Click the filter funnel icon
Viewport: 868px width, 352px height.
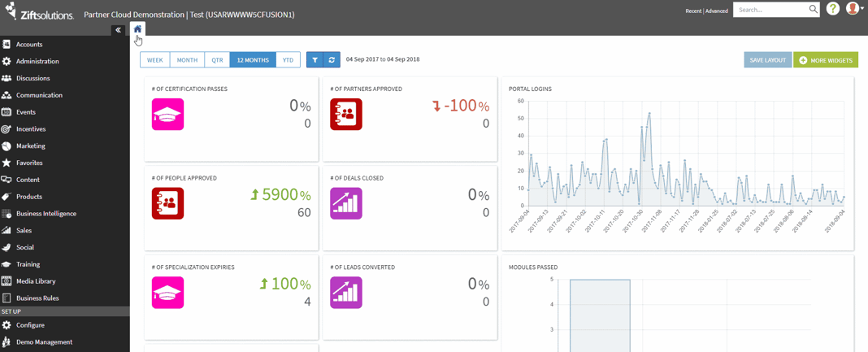point(315,60)
